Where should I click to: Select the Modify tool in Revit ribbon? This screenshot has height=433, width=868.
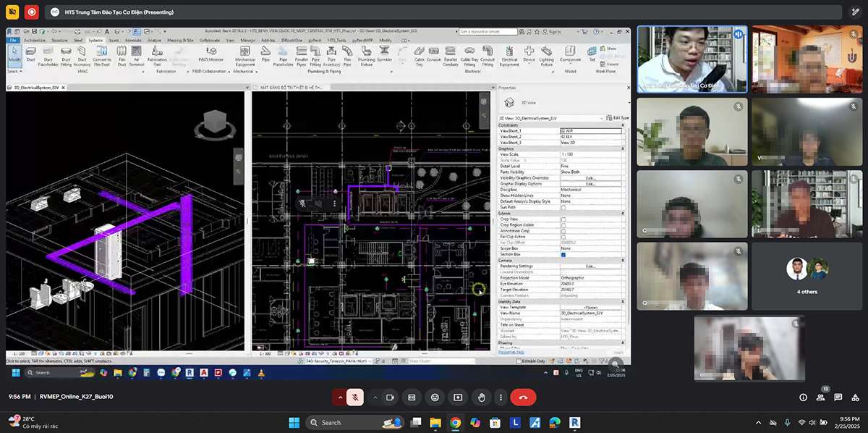click(14, 55)
